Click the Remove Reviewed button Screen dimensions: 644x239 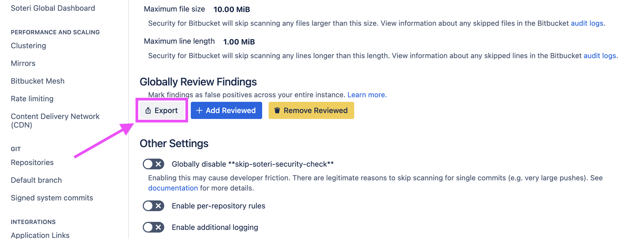311,110
